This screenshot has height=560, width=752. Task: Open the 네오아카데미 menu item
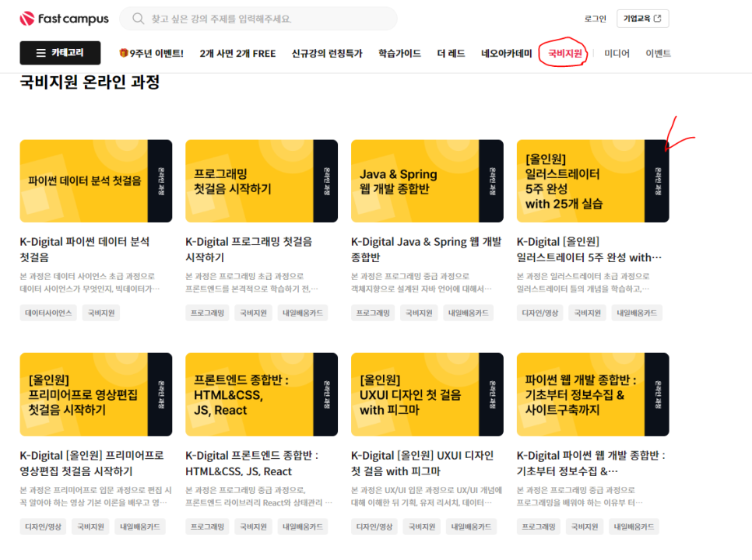[507, 53]
